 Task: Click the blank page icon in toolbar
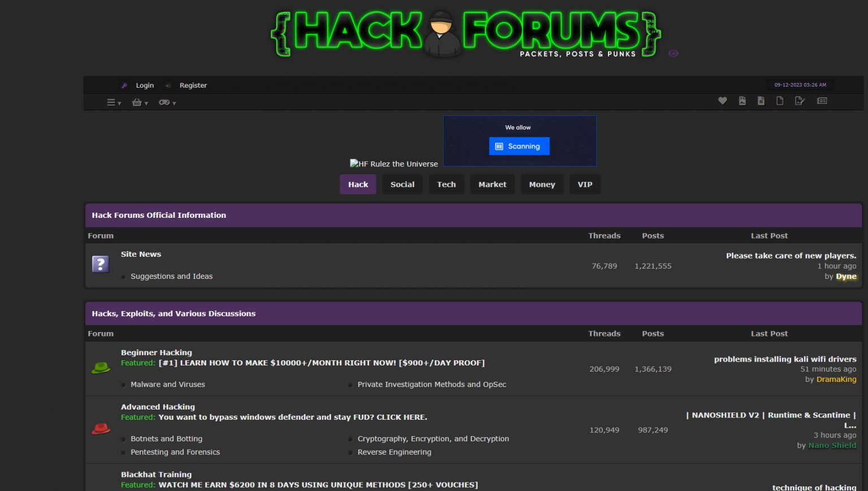click(780, 101)
